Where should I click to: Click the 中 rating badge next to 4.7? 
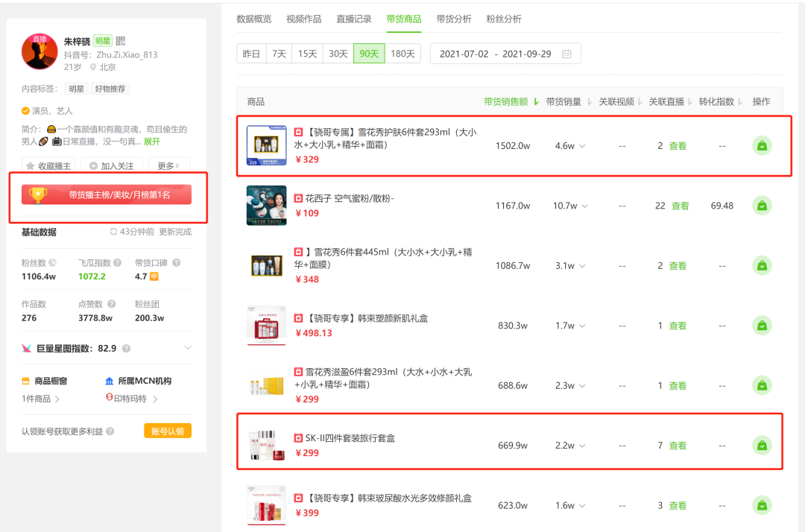[x=154, y=276]
